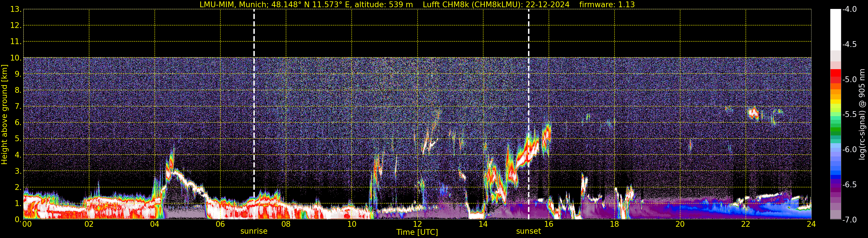Viewport: 868px width, 238px height.
Task: Click the time tick label '00'
Action: pos(26,224)
